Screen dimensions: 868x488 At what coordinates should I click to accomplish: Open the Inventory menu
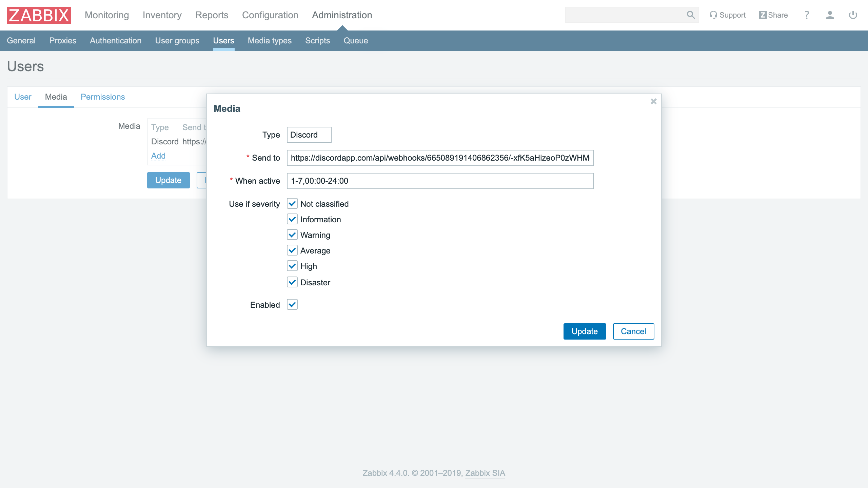pyautogui.click(x=162, y=15)
